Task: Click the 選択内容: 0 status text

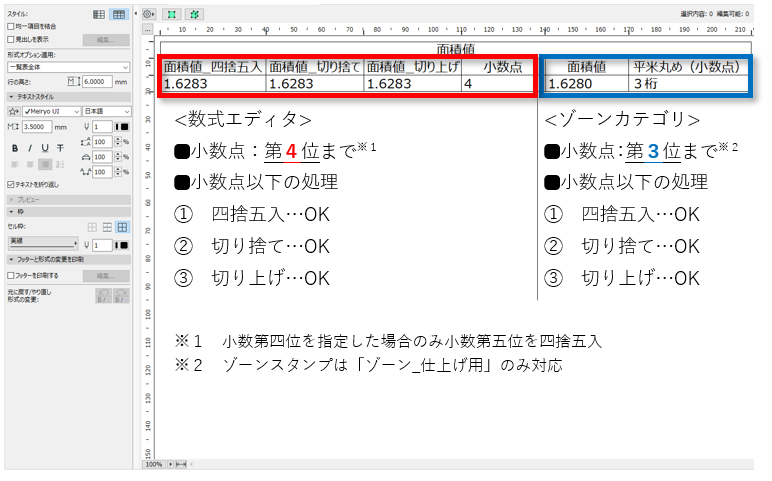Action: [x=696, y=14]
